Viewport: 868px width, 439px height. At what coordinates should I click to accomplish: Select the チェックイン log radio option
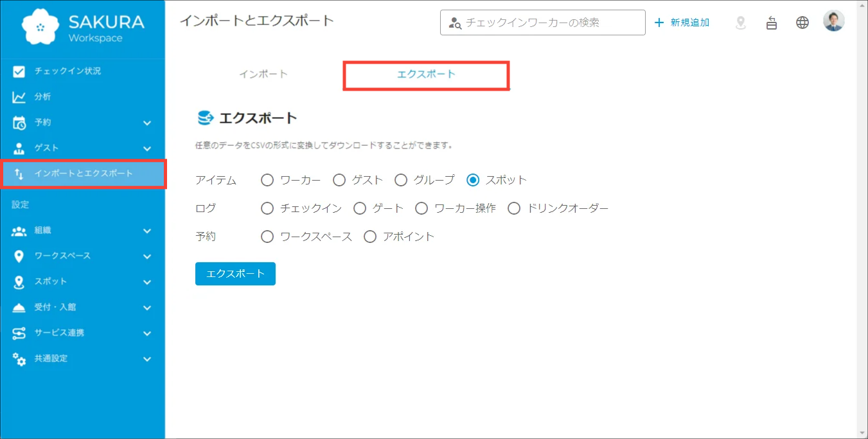[x=267, y=208]
